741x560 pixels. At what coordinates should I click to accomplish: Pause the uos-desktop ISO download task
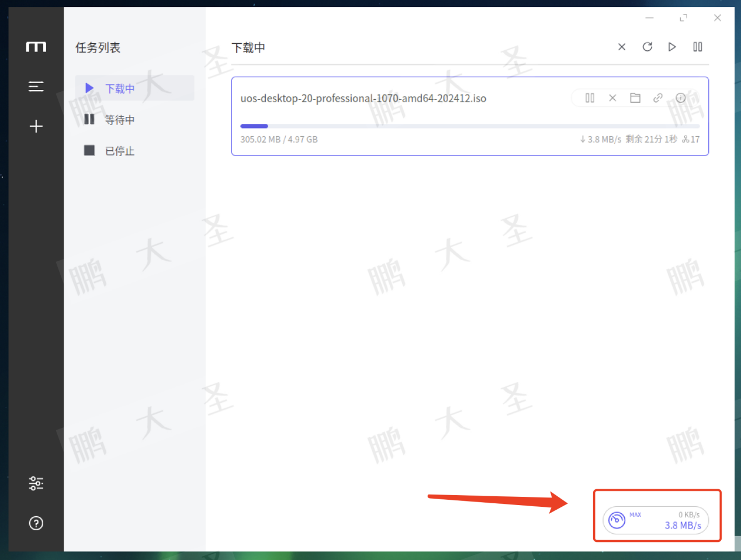point(590,98)
